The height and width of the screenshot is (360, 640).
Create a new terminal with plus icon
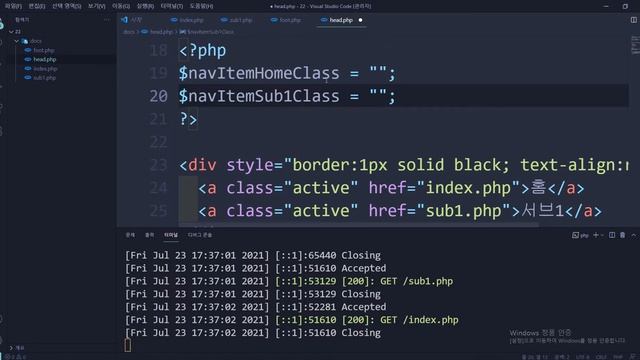point(596,235)
